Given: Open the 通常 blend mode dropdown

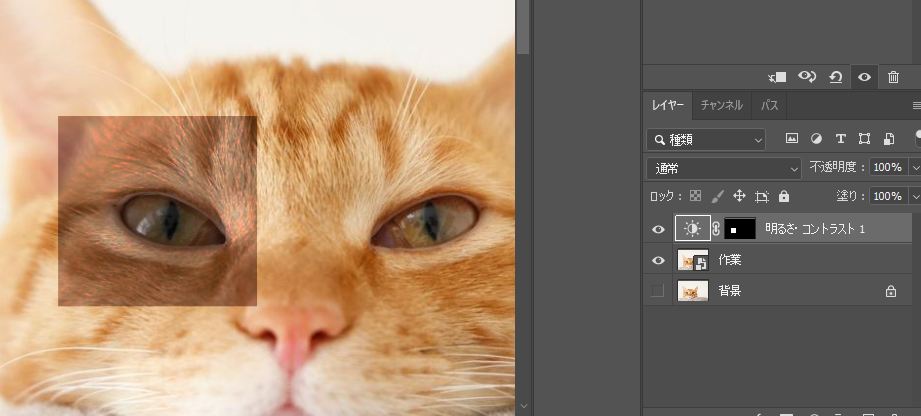Looking at the screenshot, I should [724, 168].
